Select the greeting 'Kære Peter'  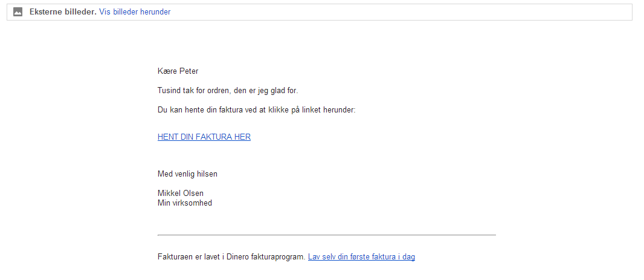[178, 71]
